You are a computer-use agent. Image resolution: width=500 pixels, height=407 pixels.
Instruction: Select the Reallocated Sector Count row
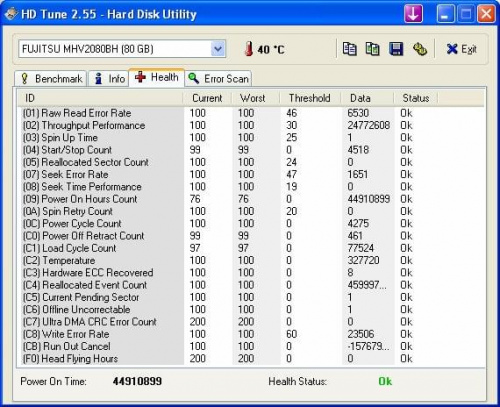[251, 162]
